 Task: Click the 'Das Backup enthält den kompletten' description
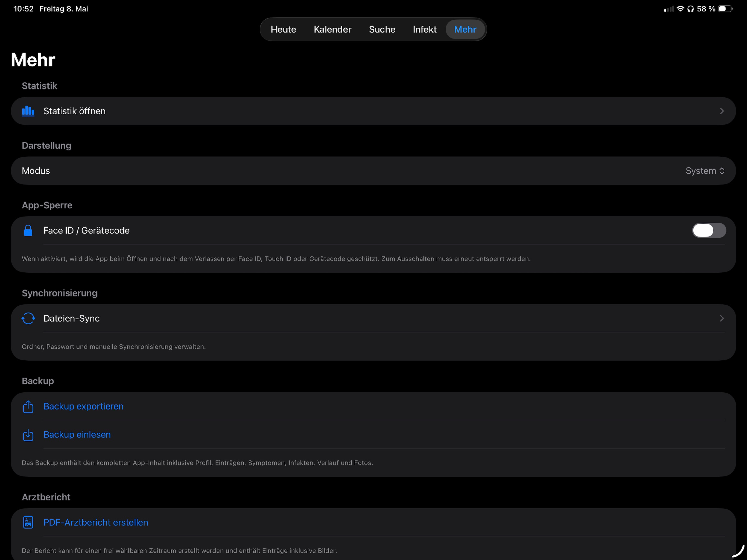pyautogui.click(x=197, y=463)
